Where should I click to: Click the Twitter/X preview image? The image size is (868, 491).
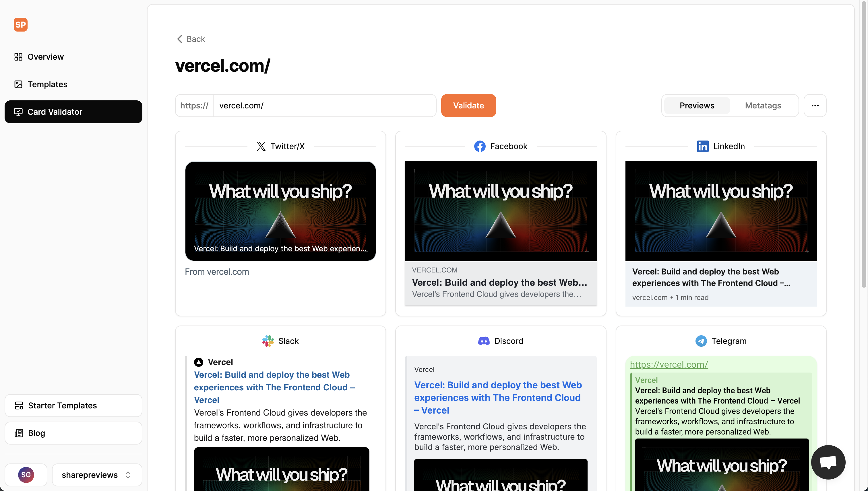pyautogui.click(x=280, y=211)
